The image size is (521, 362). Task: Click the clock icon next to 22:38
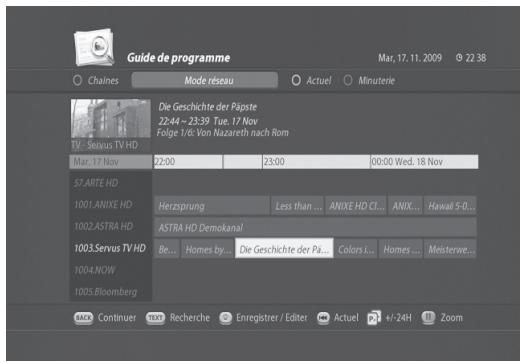(459, 58)
